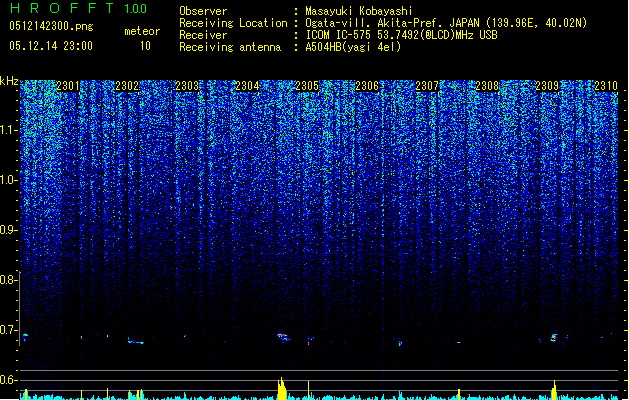Click the 2302 time marker
This screenshot has width=629, height=400.
pyautogui.click(x=127, y=86)
